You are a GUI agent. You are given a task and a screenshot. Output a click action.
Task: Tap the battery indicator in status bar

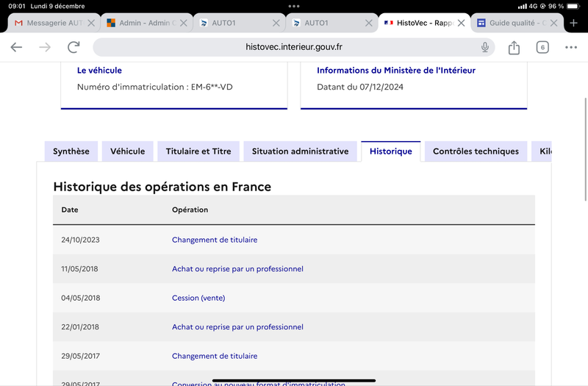pos(573,6)
